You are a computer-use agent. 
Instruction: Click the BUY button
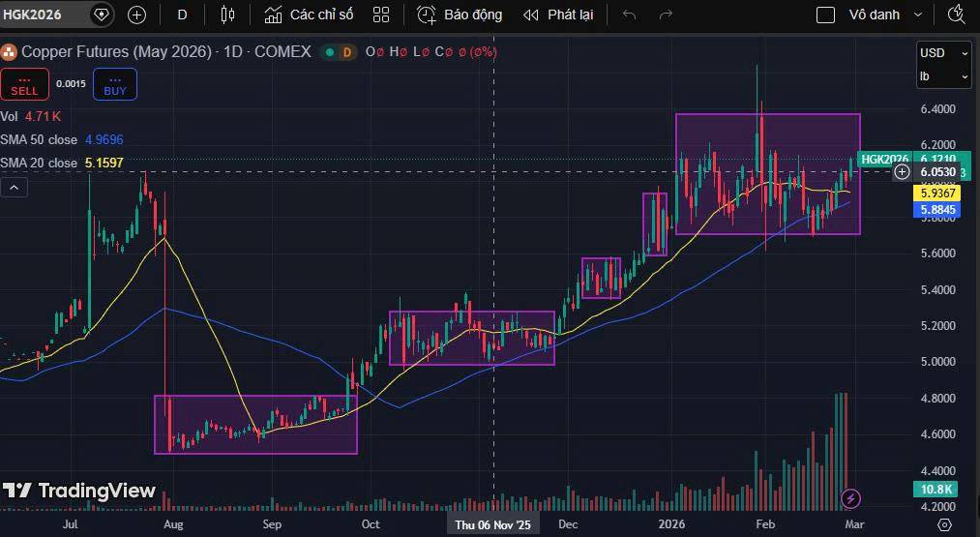tap(115, 84)
